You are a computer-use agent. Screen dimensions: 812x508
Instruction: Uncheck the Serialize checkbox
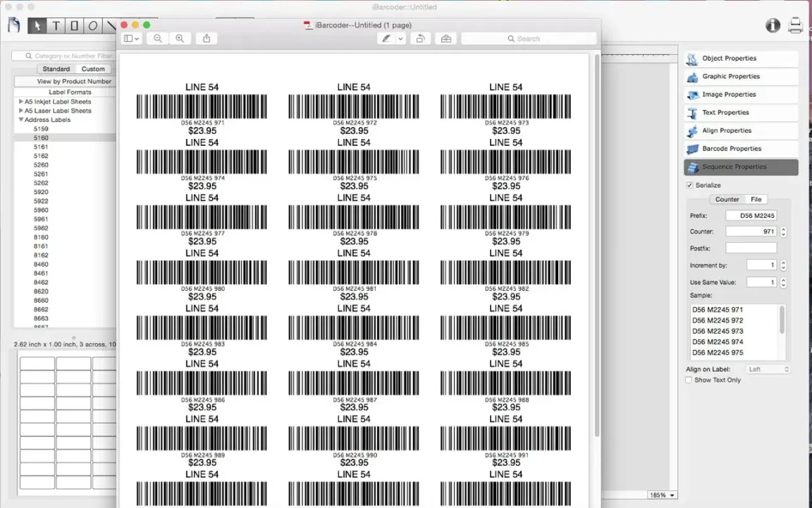coord(689,185)
